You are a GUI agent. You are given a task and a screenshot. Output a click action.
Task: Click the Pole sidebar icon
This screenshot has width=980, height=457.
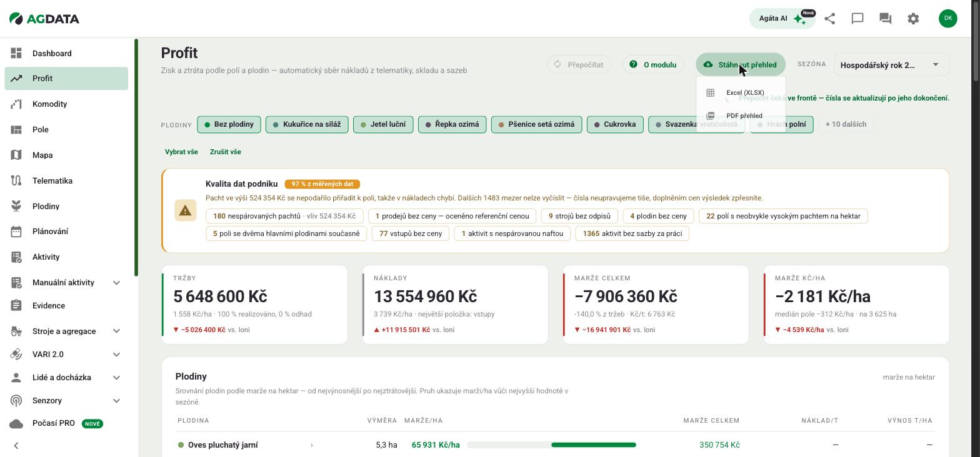coord(16,129)
